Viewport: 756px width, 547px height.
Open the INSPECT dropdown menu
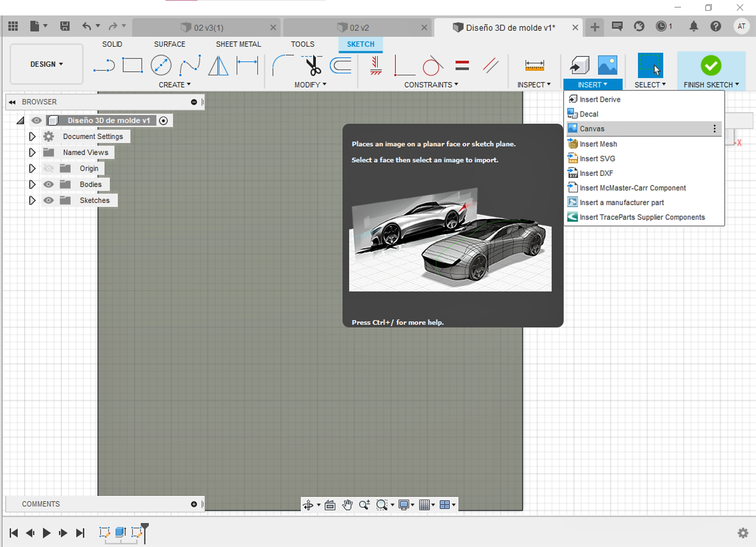(534, 85)
